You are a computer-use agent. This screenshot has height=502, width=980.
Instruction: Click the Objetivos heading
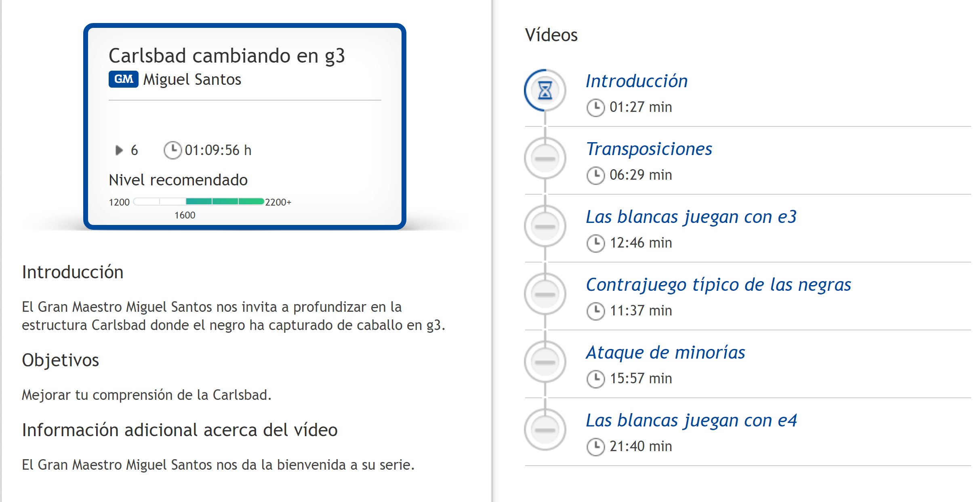(x=61, y=360)
